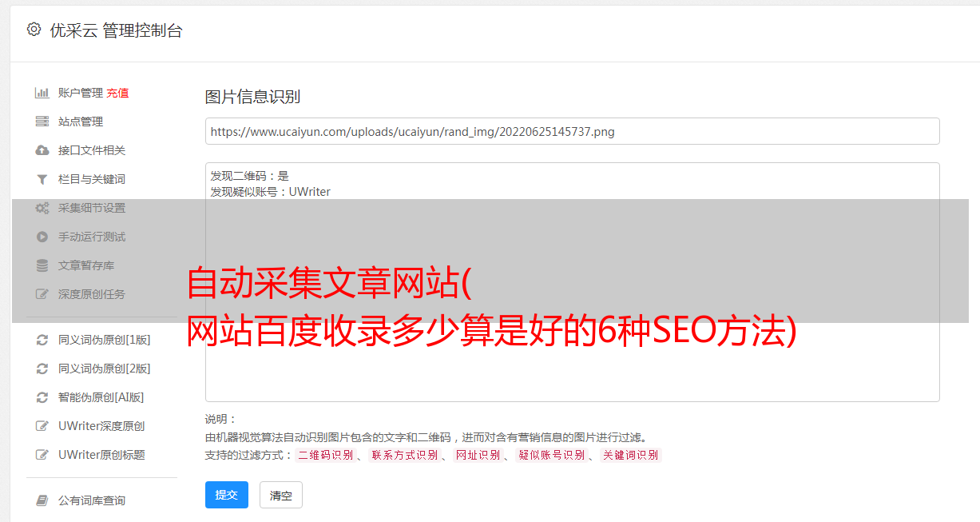This screenshot has width=980, height=522.
Task: Select 同义词伪原创[1版] in sidebar
Action: [x=104, y=340]
